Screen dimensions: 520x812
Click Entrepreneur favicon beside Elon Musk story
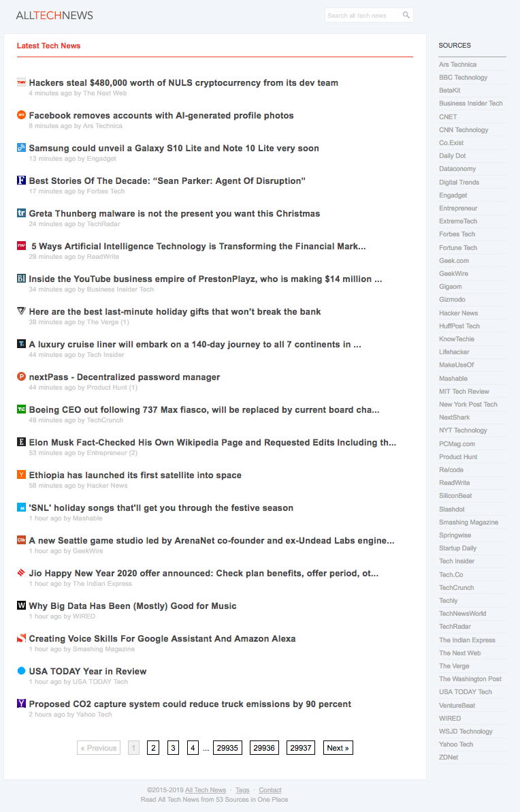pos(21,441)
